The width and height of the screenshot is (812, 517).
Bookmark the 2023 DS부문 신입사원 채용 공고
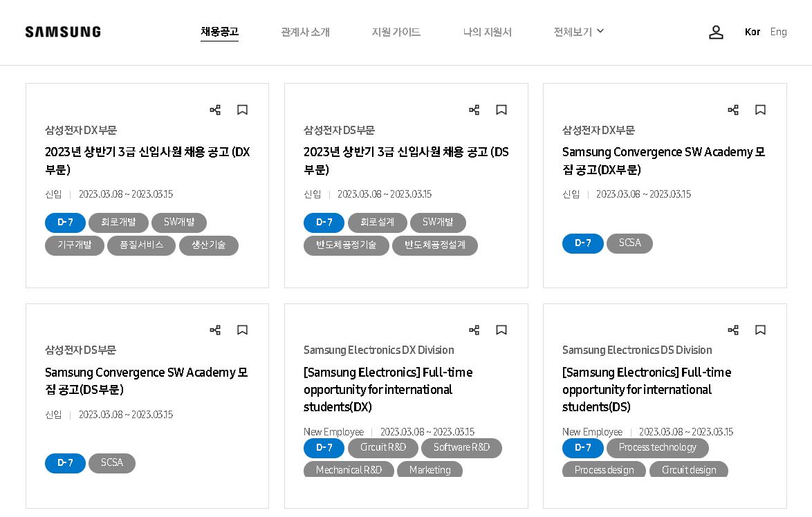click(501, 110)
